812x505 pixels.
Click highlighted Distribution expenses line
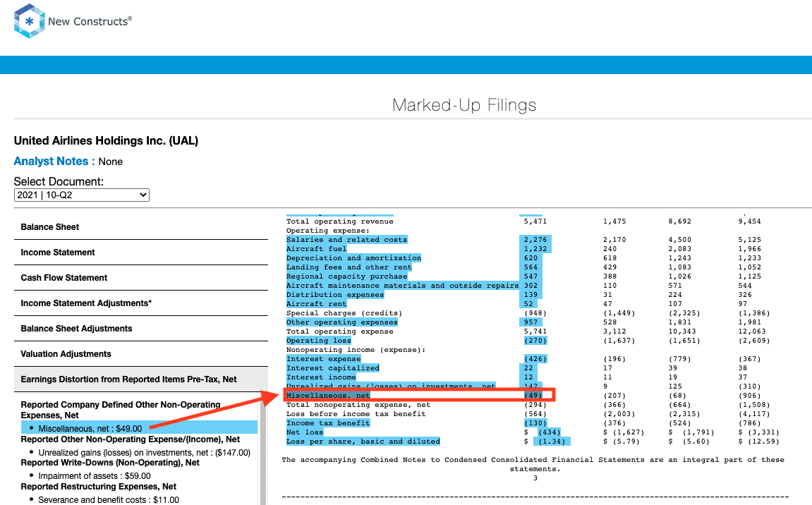click(x=335, y=295)
